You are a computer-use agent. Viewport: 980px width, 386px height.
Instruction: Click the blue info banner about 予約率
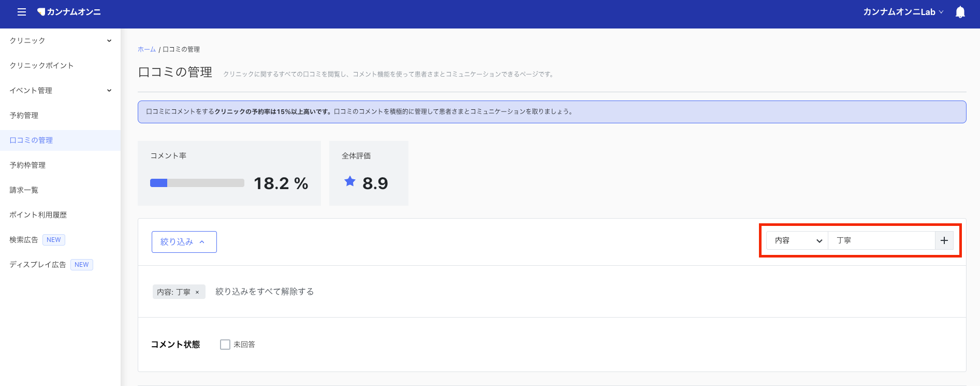(x=552, y=112)
